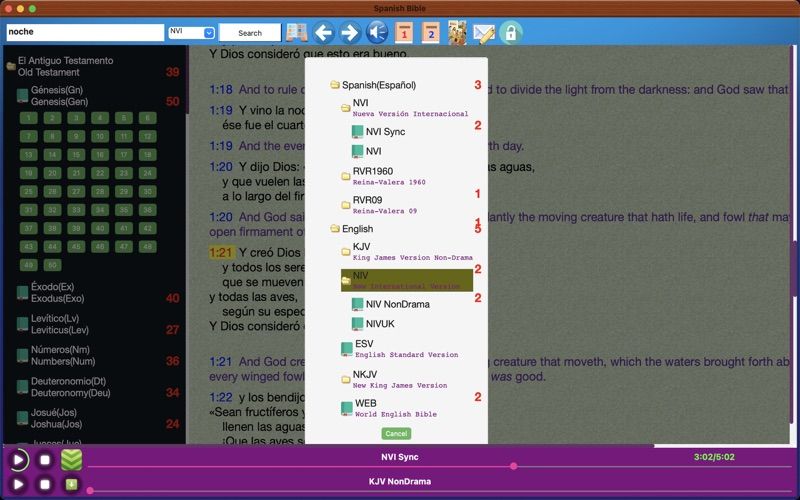Go forward with the right arrow button
The width and height of the screenshot is (800, 500).
(349, 33)
